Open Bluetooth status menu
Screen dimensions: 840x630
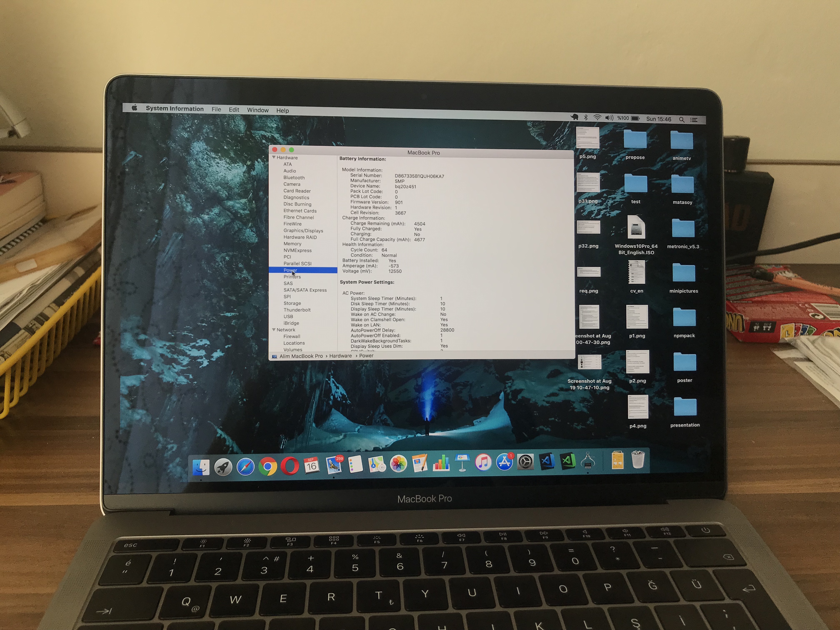(x=586, y=118)
